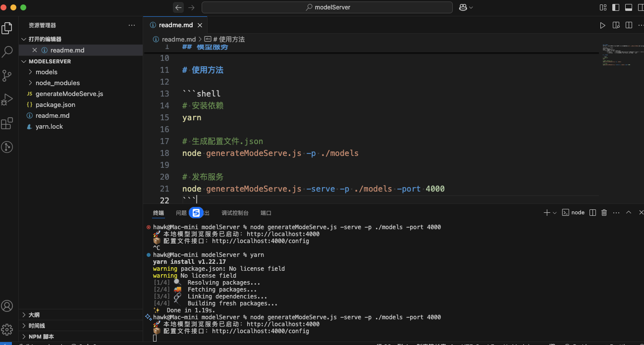Switch to the 问题 problems tab
Image resolution: width=644 pixels, height=345 pixels.
(181, 213)
